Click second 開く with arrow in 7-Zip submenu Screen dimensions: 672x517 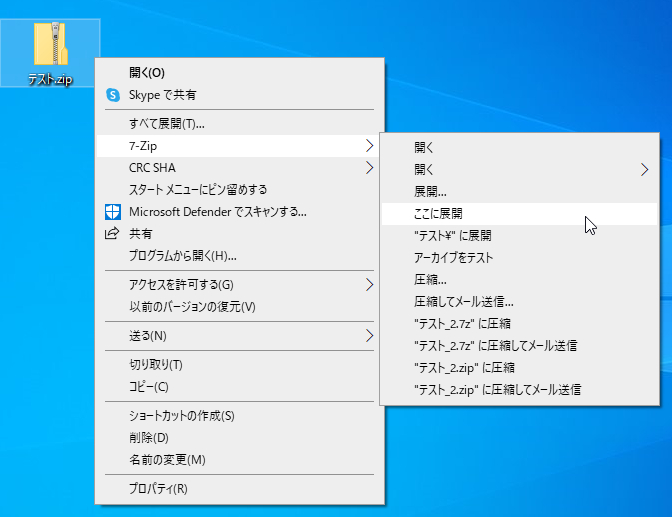coord(519,170)
